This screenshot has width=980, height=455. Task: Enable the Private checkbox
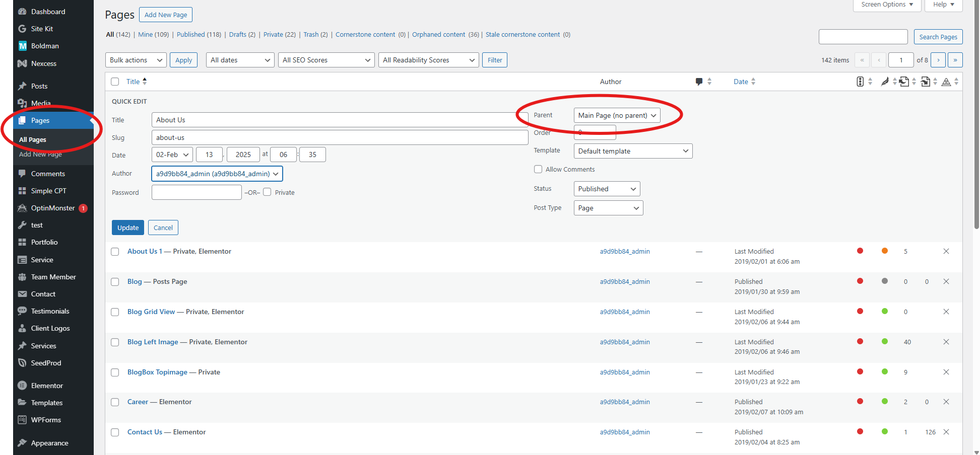(267, 192)
